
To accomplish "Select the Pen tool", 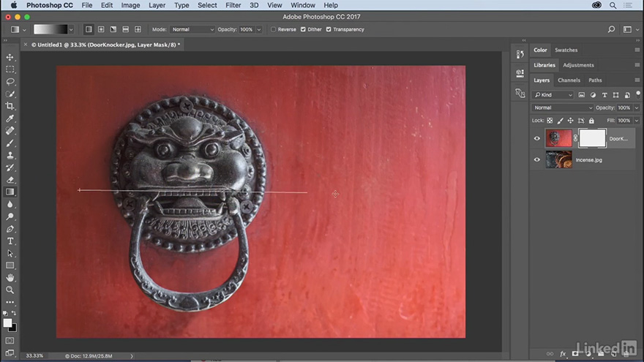I will pyautogui.click(x=10, y=229).
